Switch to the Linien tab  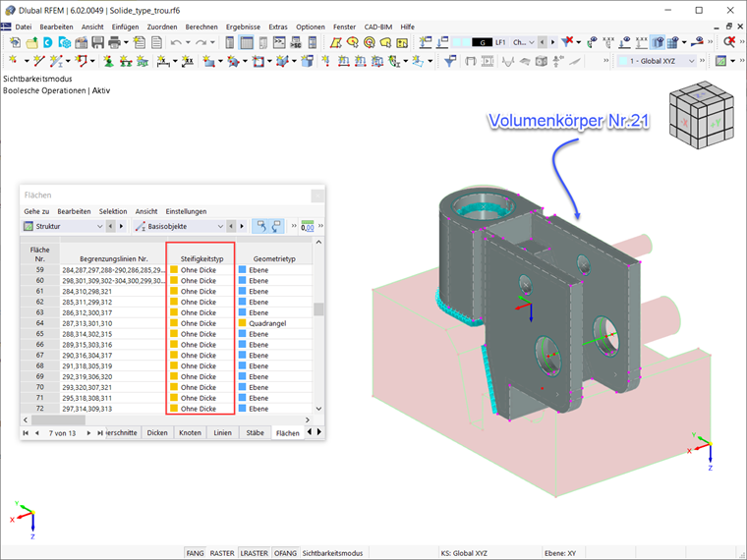pyautogui.click(x=222, y=432)
